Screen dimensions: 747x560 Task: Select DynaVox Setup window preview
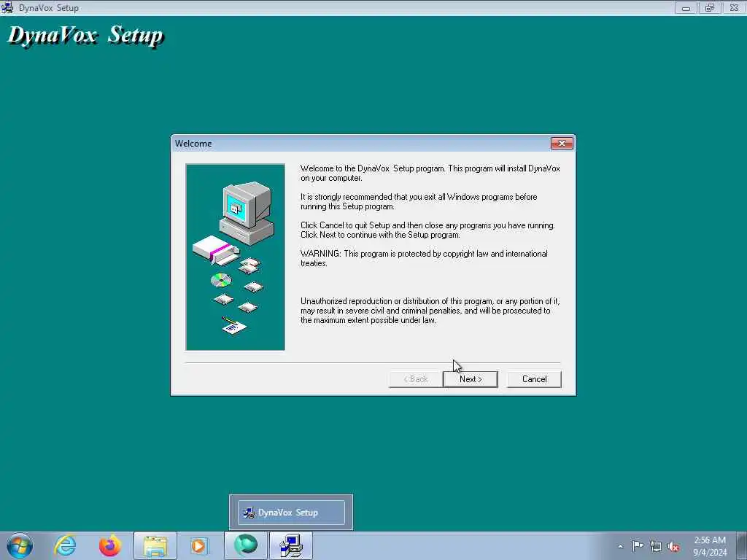291,513
